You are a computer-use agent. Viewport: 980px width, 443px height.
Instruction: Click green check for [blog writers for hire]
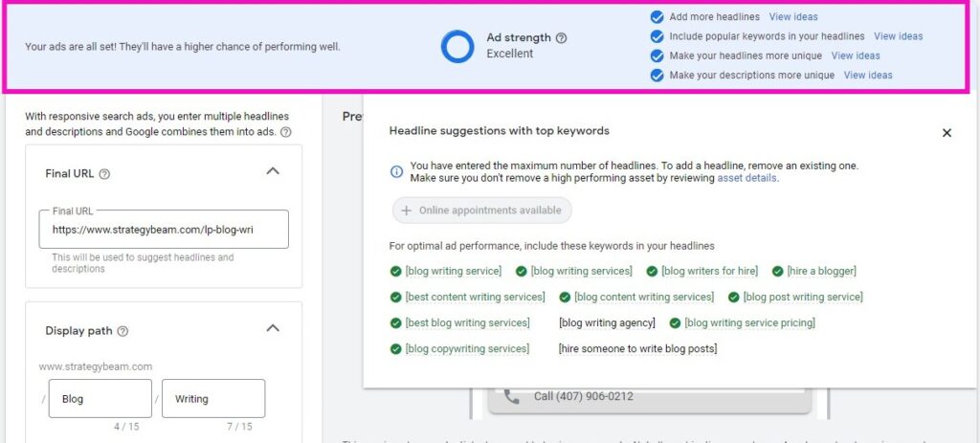point(652,271)
